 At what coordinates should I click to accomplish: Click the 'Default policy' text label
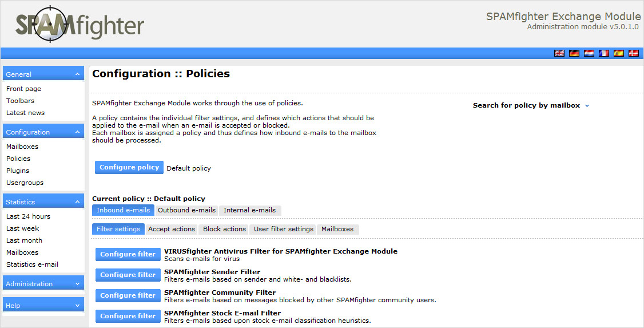[189, 168]
